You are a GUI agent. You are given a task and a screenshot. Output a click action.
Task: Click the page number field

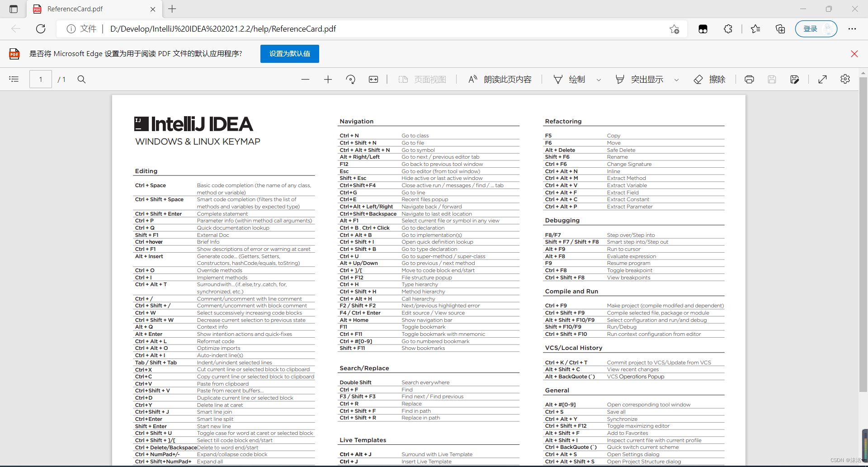pyautogui.click(x=41, y=79)
